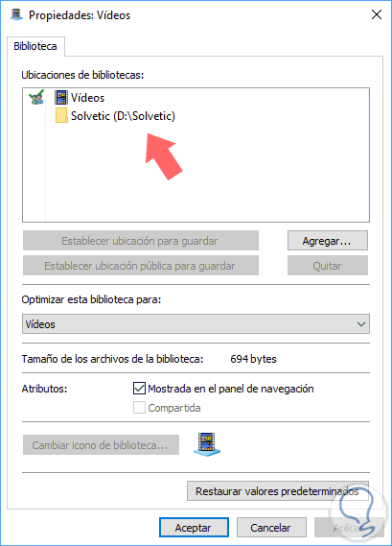Select Solvetic (D:\Solvetic) location entry
The image size is (392, 546).
pyautogui.click(x=115, y=115)
